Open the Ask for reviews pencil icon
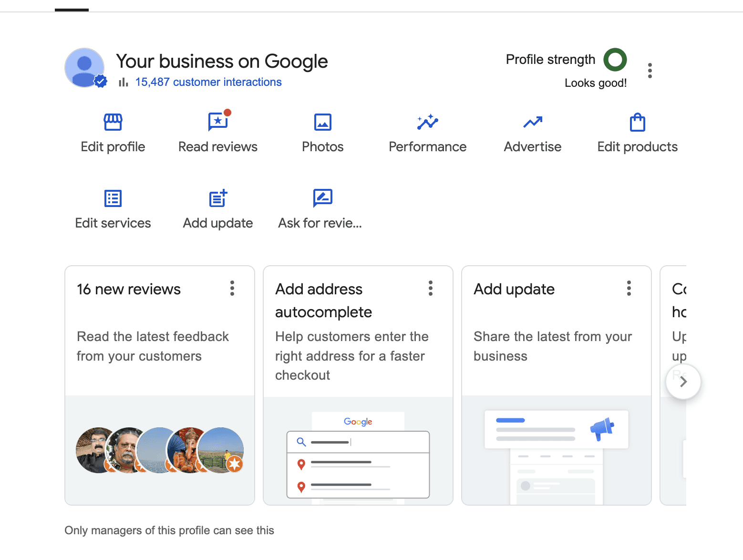 (x=323, y=198)
